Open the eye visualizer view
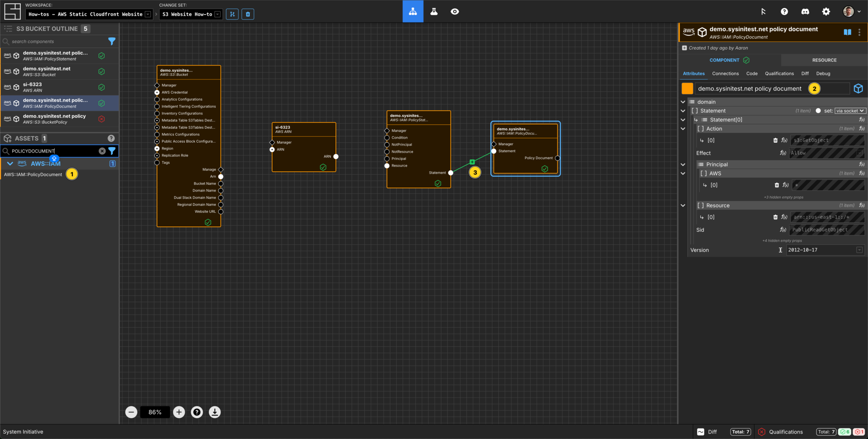868x439 pixels. pyautogui.click(x=455, y=11)
